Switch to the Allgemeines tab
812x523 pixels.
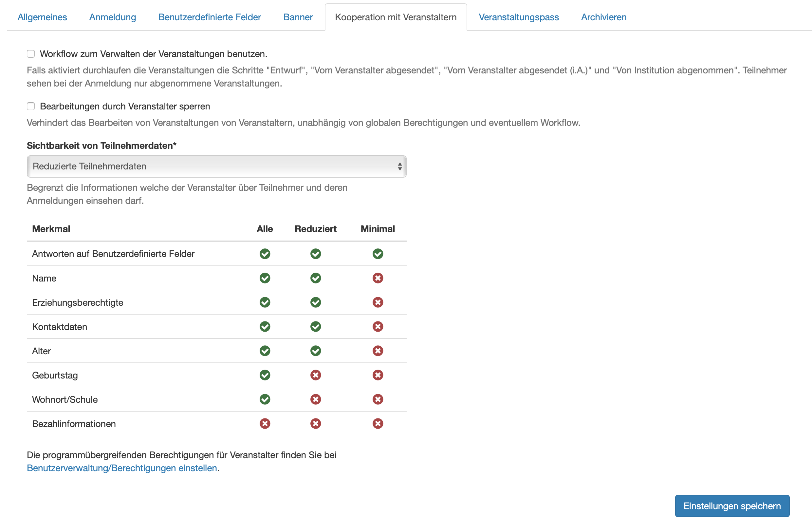pos(42,17)
